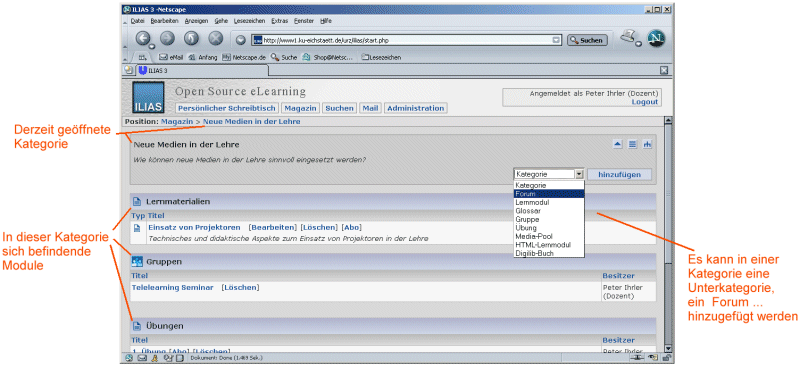Click Löschen for Telelearning Seminar

[240, 287]
